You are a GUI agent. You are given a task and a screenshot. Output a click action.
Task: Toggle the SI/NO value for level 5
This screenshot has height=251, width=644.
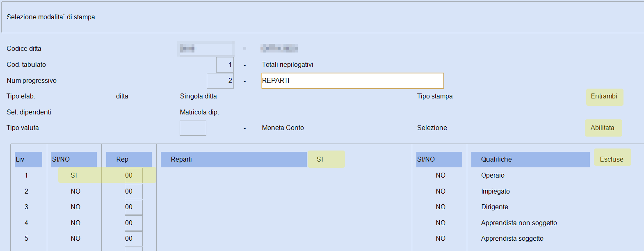(75, 238)
